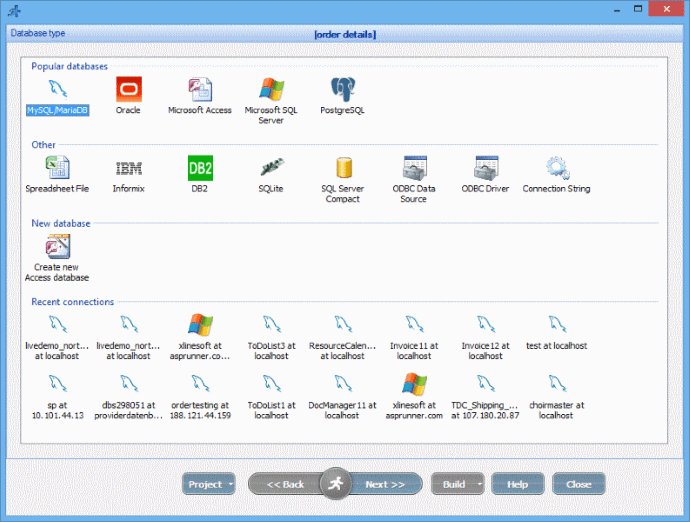The height and width of the screenshot is (522, 690).
Task: Go to previous step with << Back
Action: pos(285,484)
